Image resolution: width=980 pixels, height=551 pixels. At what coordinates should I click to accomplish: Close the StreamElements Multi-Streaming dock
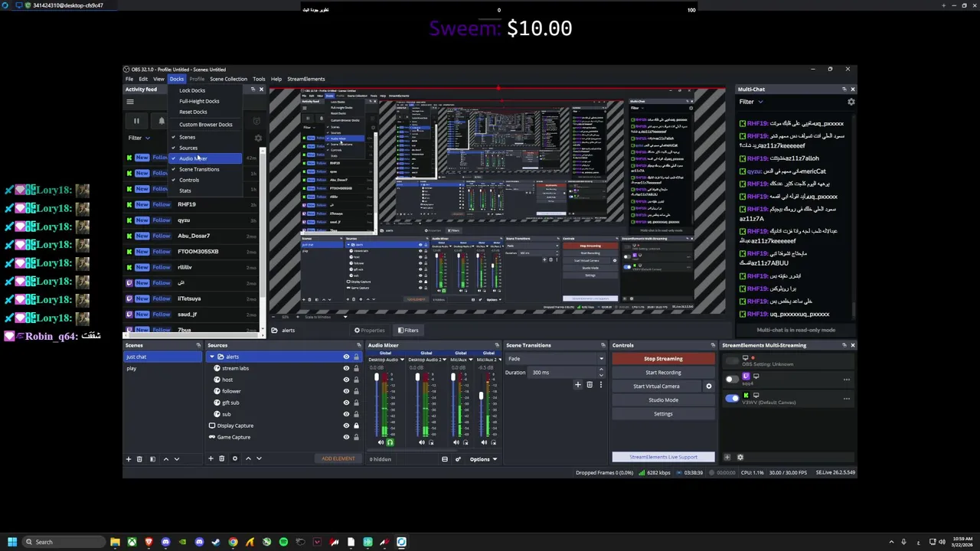[x=852, y=345]
